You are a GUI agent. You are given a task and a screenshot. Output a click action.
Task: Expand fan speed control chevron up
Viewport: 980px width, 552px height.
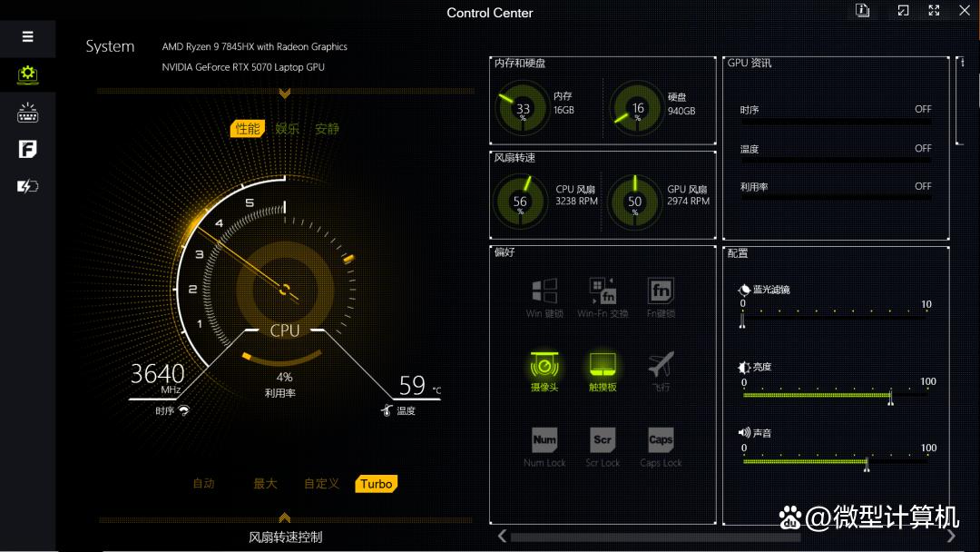pos(285,517)
